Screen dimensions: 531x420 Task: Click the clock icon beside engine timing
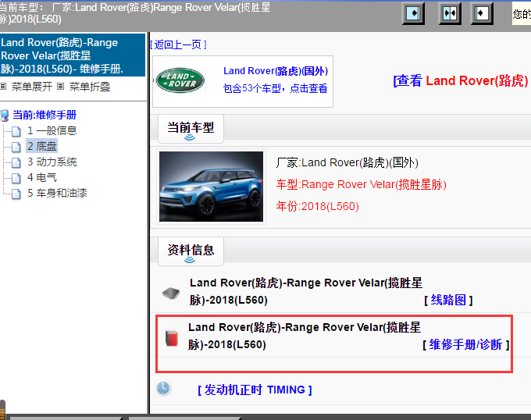pyautogui.click(x=163, y=388)
